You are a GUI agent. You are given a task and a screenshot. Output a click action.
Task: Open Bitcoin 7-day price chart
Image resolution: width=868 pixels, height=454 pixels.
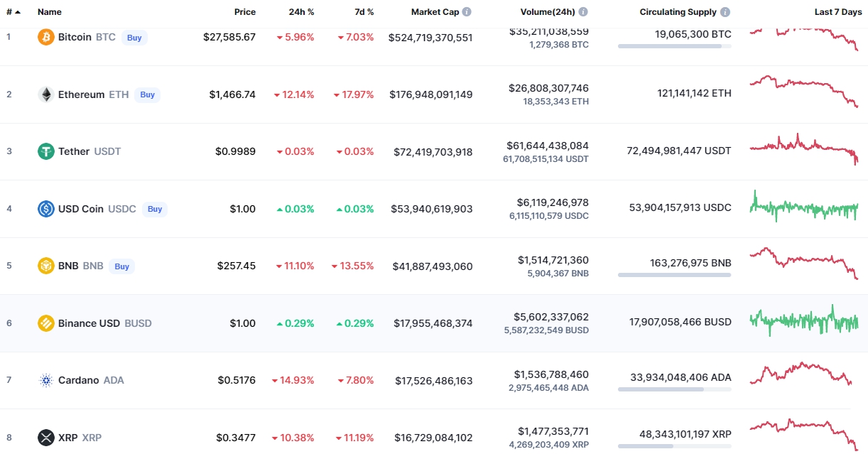(x=804, y=38)
